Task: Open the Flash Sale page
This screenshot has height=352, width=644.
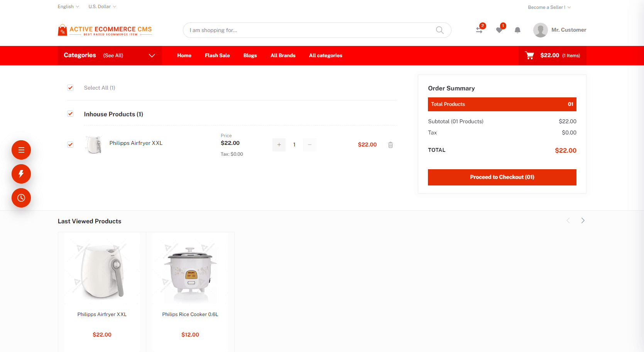Action: [x=217, y=56]
